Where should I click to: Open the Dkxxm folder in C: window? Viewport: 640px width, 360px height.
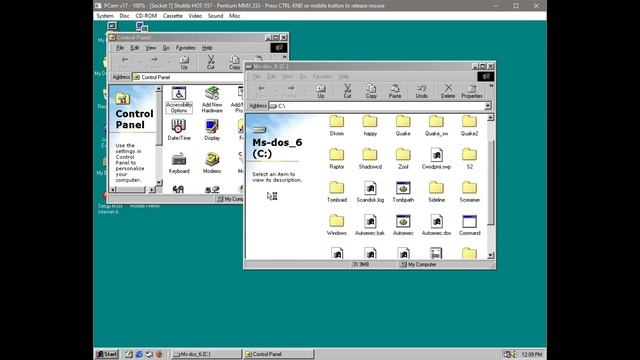point(337,125)
